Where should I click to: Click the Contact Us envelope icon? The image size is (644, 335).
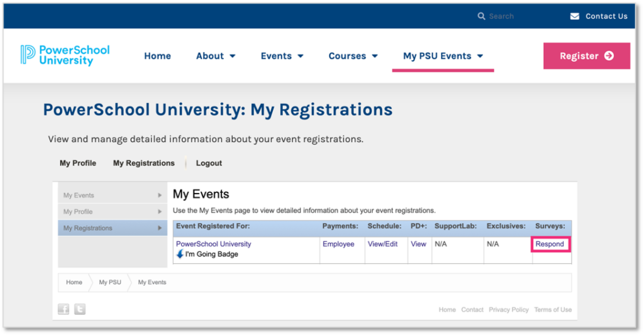click(x=575, y=16)
